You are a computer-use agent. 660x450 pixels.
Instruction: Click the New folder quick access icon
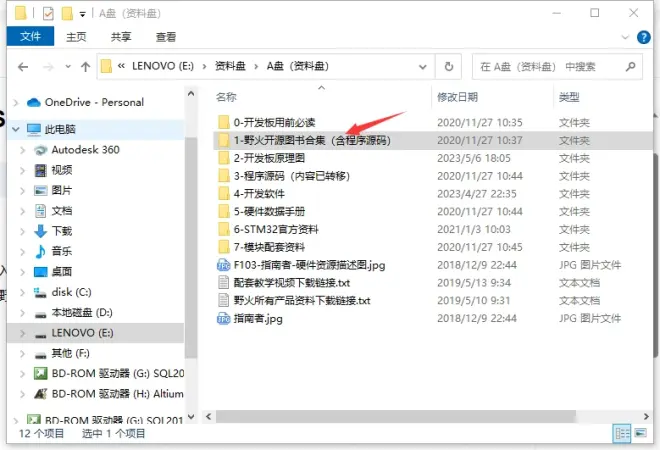click(x=67, y=14)
